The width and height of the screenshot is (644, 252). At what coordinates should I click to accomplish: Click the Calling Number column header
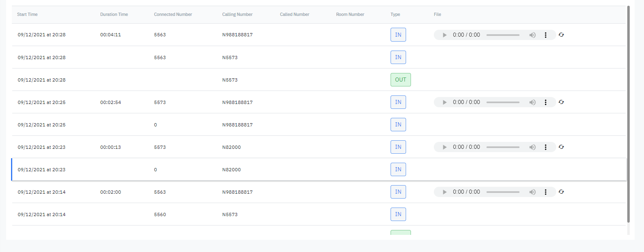coord(237,14)
